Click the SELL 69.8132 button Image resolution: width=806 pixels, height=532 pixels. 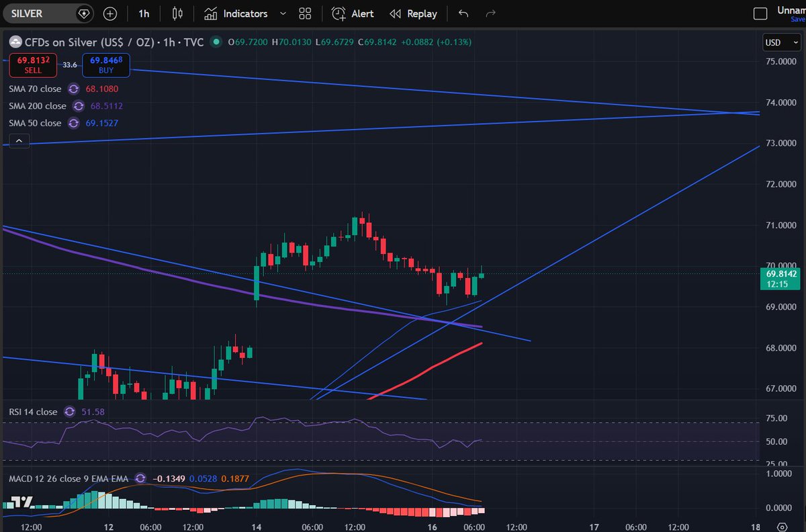coord(33,65)
